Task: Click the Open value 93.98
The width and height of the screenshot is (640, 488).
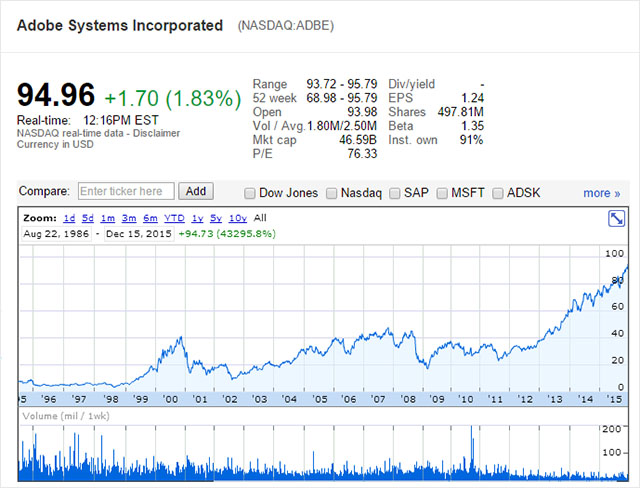Action: tap(362, 112)
